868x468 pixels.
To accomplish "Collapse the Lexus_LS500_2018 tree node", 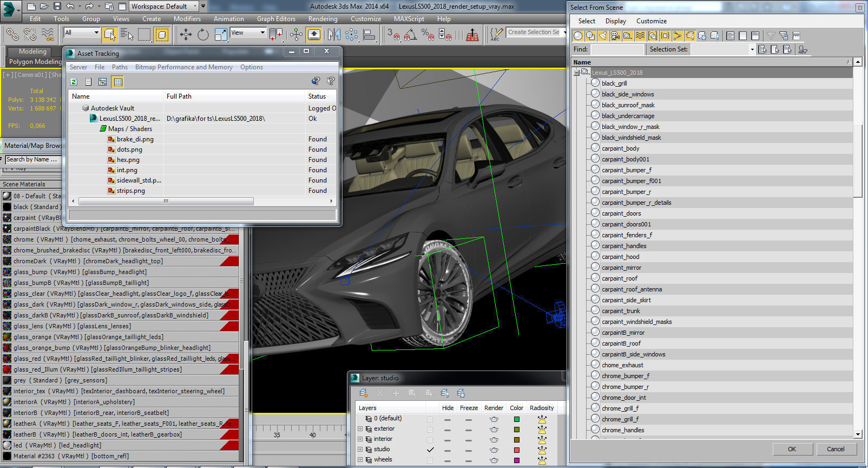I will pos(577,73).
